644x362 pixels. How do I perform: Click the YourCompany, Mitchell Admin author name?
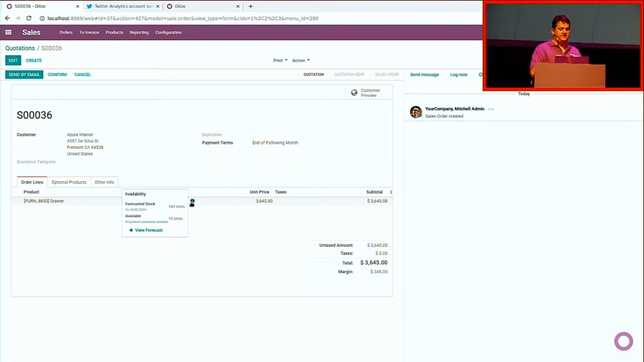(x=454, y=109)
